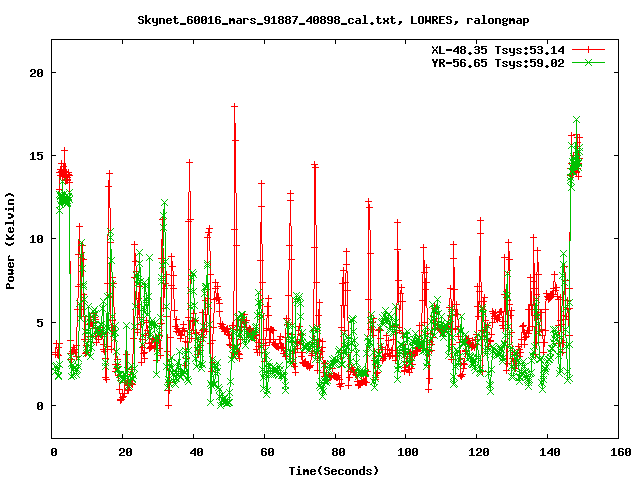Click the x-axis tick label 120

click(x=479, y=452)
